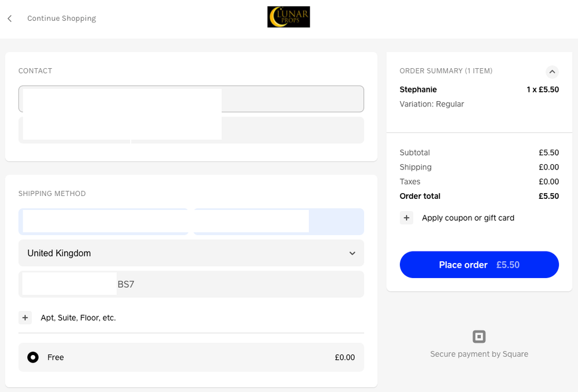This screenshot has height=392, width=578.
Task: Focus the first Contact input field
Action: (292, 99)
